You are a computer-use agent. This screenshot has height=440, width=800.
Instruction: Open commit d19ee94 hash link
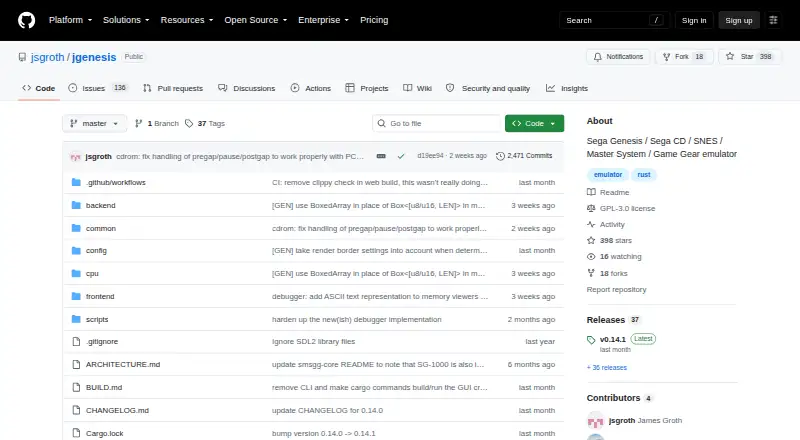(430, 156)
